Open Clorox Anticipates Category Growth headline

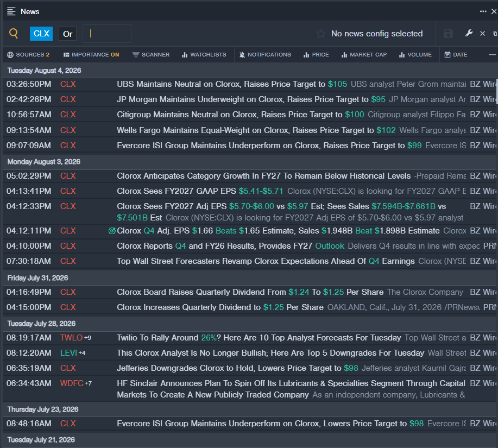[x=263, y=176]
